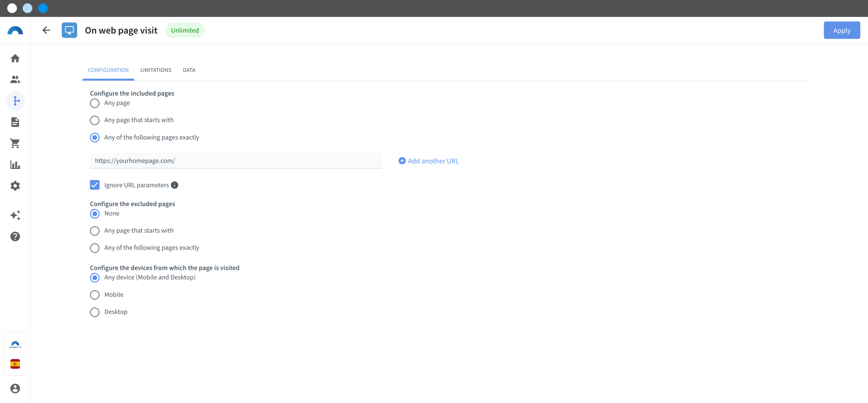This screenshot has width=868, height=403.
Task: Select excluded 'Any page that starts with' radio
Action: (x=95, y=231)
